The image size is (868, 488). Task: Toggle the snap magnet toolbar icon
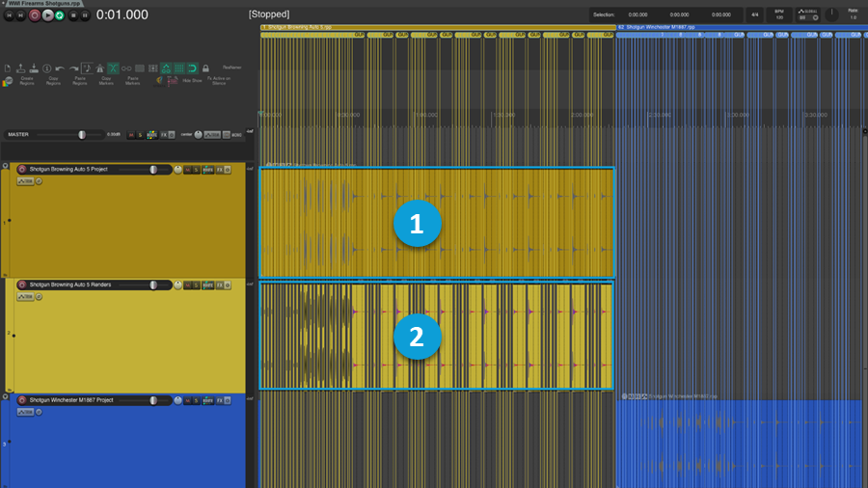coord(192,68)
